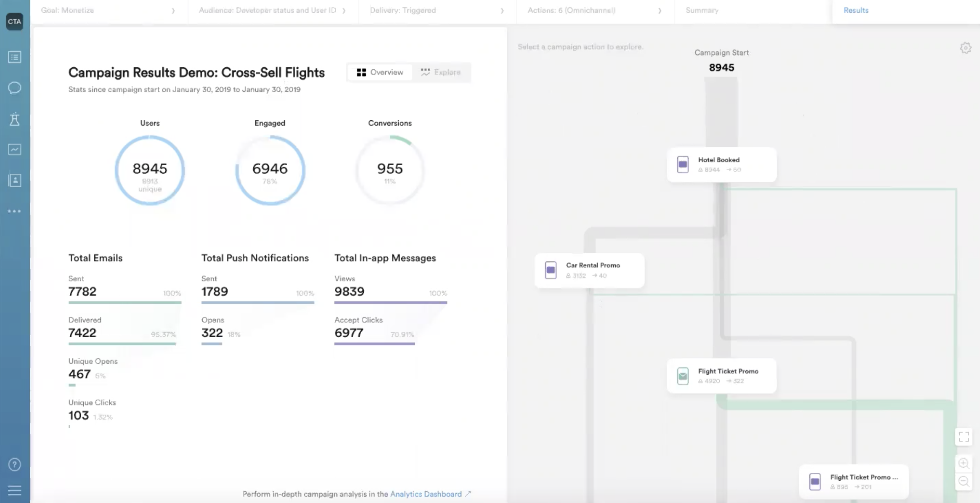Click the chevron after Audience step

point(344,11)
